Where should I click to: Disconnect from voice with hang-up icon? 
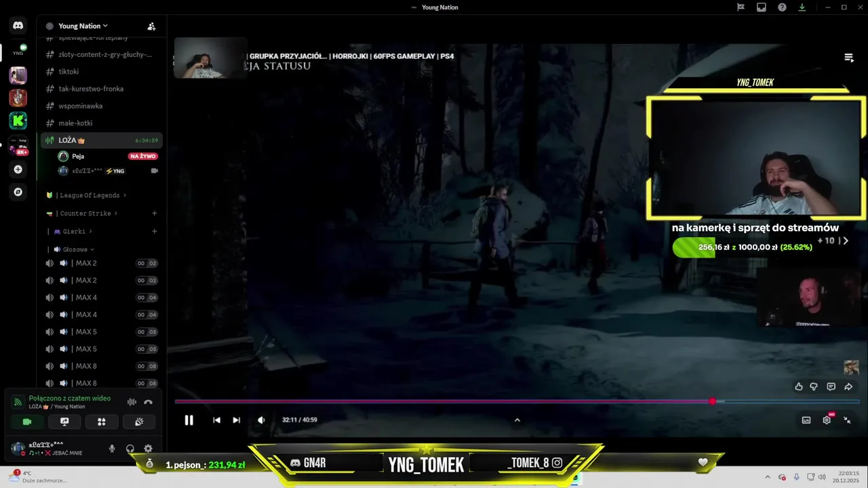click(x=149, y=402)
